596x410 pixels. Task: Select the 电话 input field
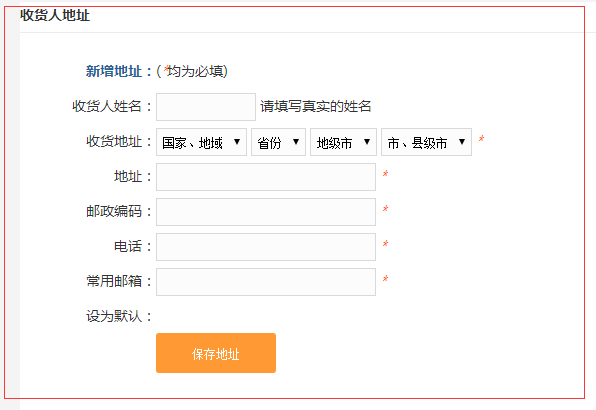266,247
